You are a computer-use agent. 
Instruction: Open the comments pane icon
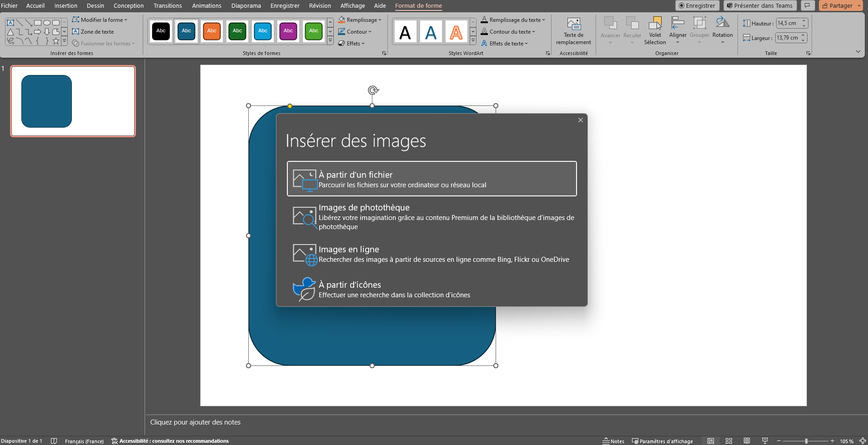click(x=807, y=5)
